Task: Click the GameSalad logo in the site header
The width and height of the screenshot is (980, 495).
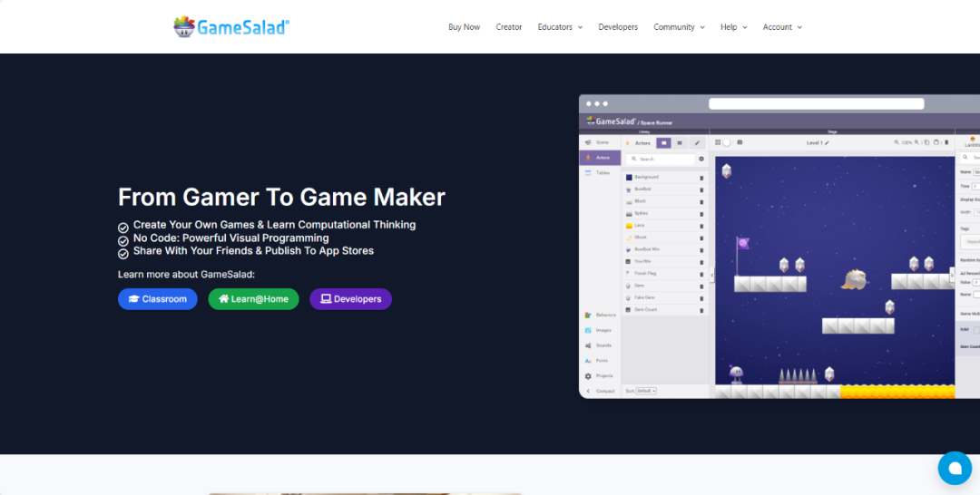Action: click(231, 27)
